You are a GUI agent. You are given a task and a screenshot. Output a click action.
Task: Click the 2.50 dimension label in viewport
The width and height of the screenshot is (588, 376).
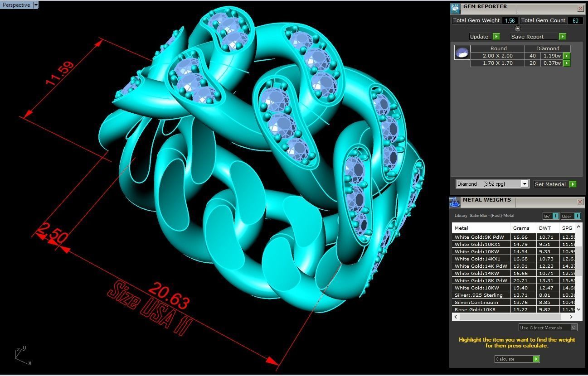(52, 232)
